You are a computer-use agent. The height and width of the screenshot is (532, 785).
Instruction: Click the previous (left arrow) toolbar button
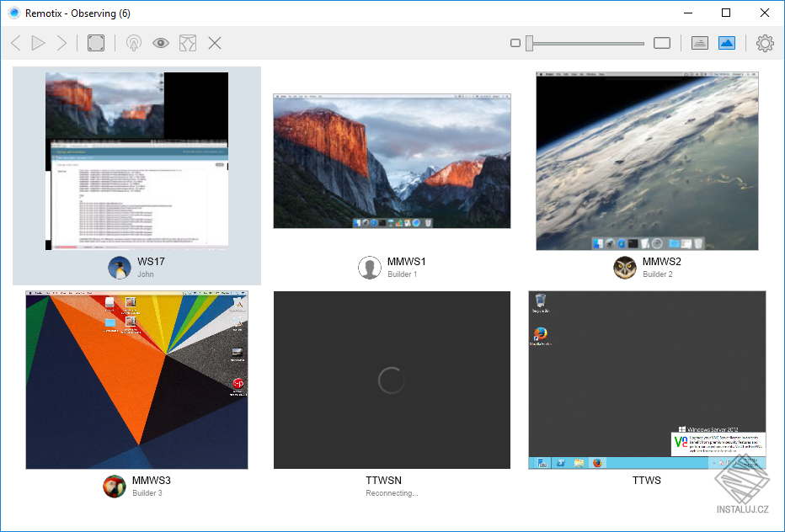pyautogui.click(x=15, y=43)
